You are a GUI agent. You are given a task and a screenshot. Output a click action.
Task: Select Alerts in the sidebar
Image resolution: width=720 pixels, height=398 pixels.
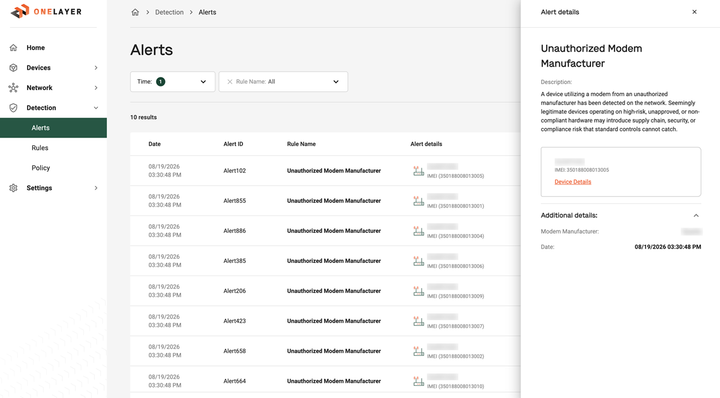53,128
